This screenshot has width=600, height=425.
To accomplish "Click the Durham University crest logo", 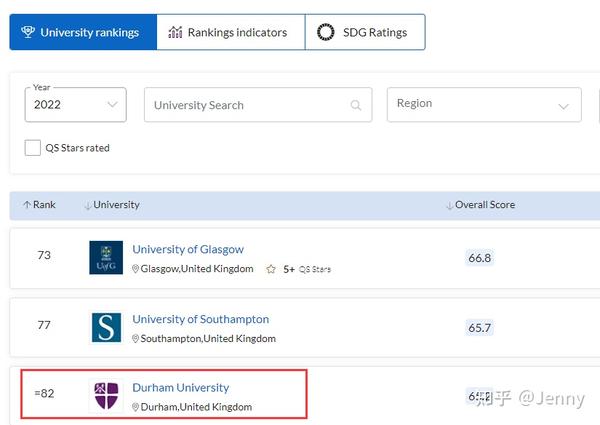I will pos(106,396).
